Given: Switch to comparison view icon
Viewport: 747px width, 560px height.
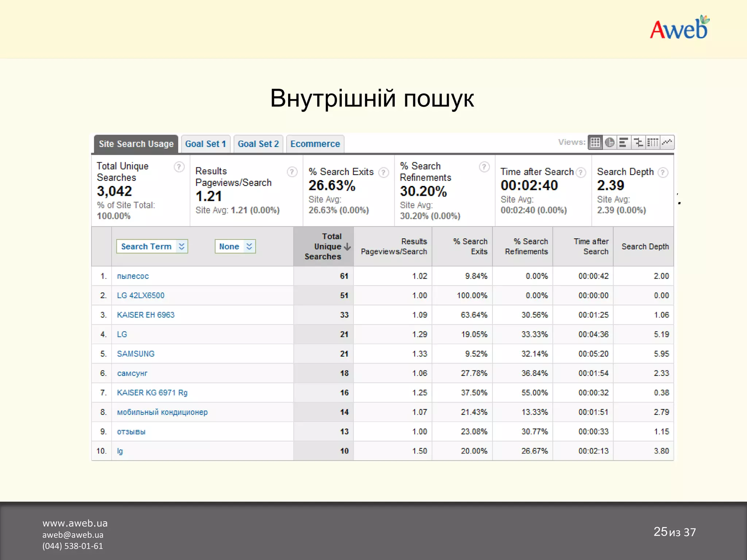Looking at the screenshot, I should click(638, 142).
